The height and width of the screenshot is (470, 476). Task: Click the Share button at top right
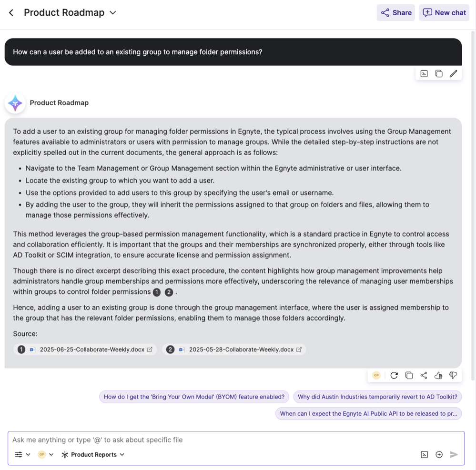(395, 12)
